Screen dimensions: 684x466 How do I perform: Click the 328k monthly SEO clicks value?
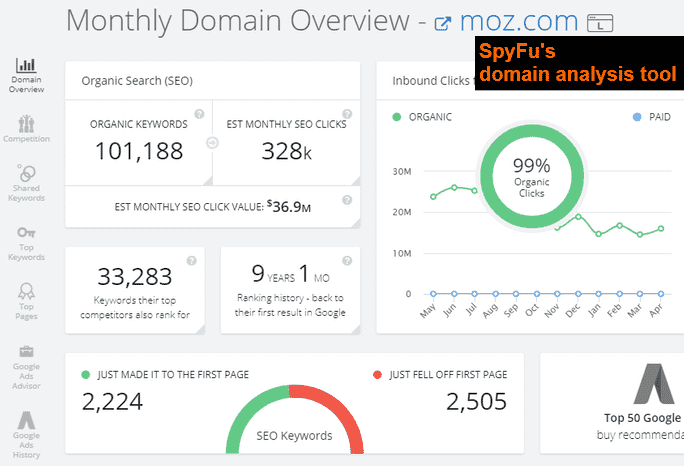click(x=286, y=151)
